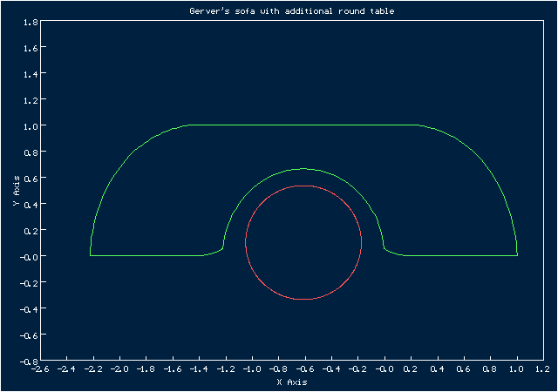Click the -1.6 tick label on X axis
The width and height of the screenshot is (558, 392).
[173, 369]
